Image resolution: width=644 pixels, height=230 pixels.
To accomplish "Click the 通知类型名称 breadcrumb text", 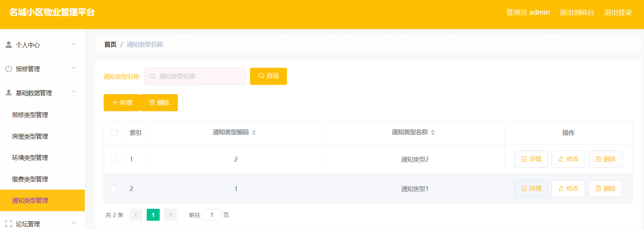I will coord(145,44).
